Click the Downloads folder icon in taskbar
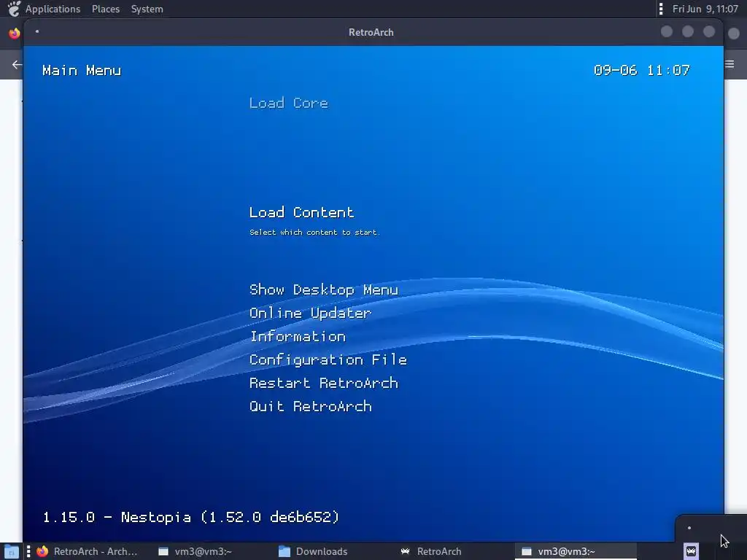This screenshot has height=560, width=747. 285,551
